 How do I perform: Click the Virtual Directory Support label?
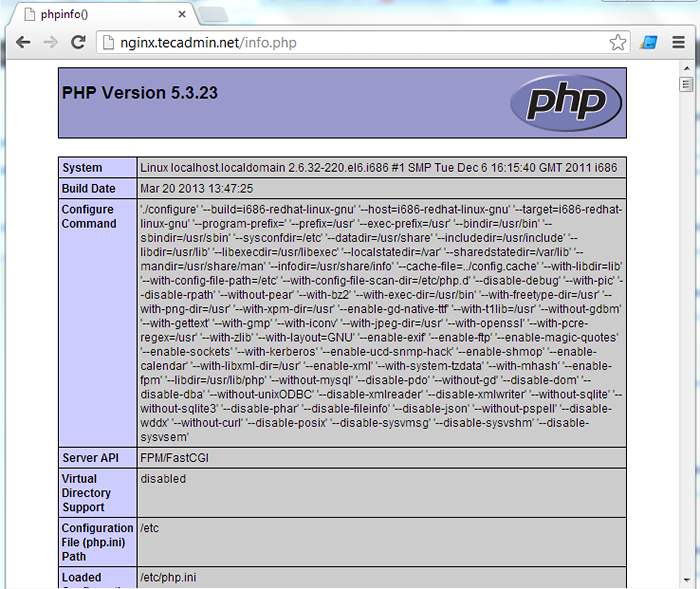[x=87, y=493]
